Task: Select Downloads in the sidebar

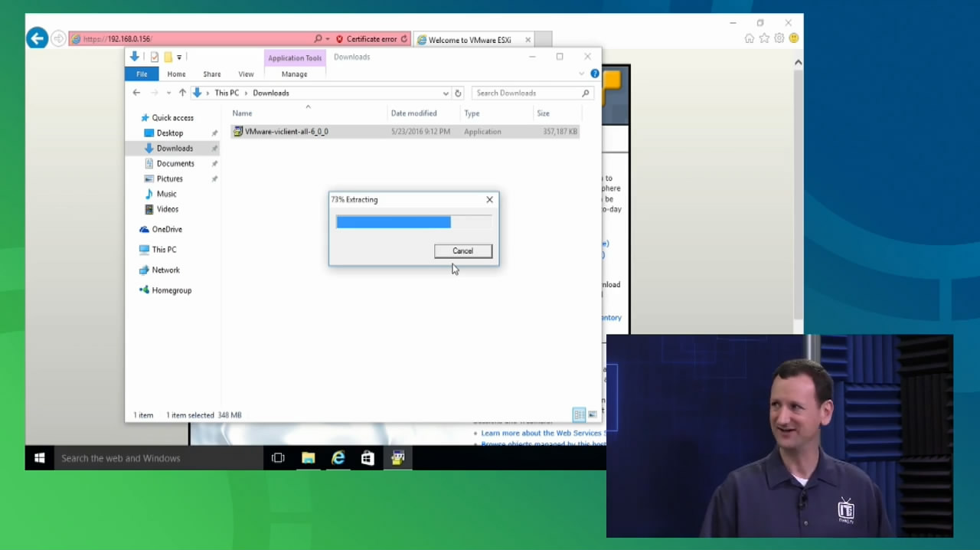Action: tap(175, 149)
